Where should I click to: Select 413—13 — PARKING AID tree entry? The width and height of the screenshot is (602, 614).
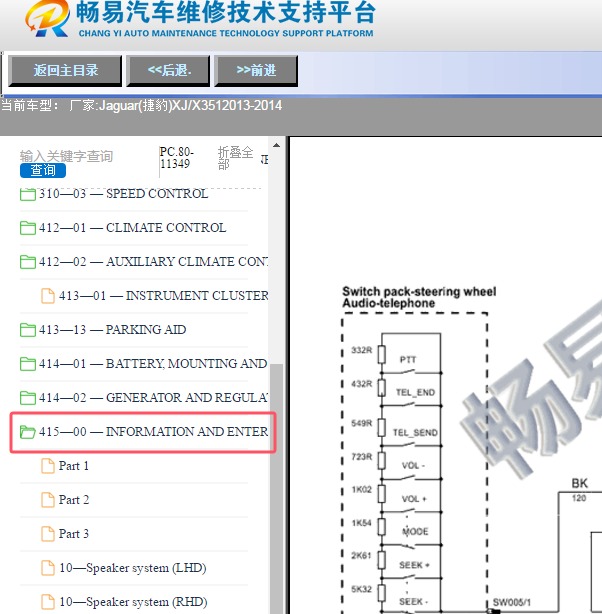point(112,330)
